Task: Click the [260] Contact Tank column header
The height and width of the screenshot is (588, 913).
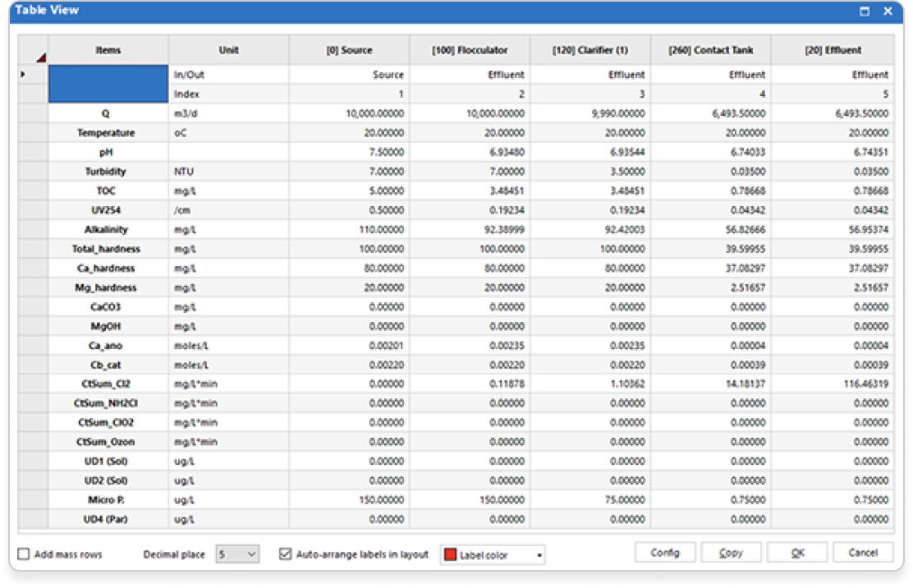Action: pos(711,50)
